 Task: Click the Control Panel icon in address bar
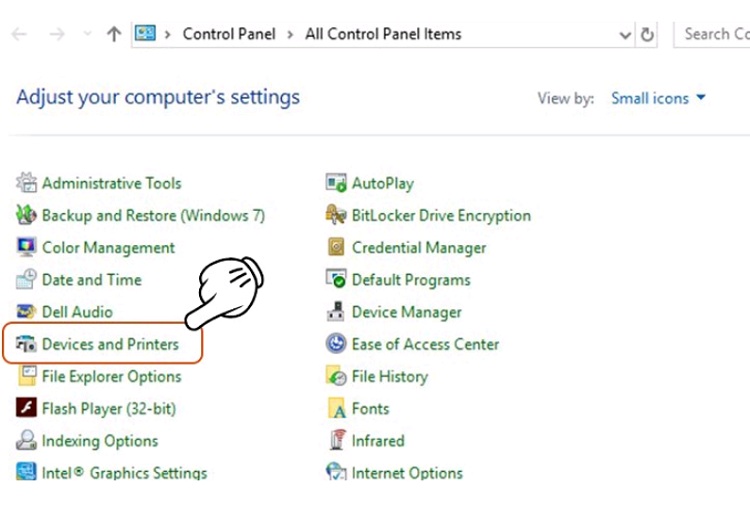(x=145, y=33)
